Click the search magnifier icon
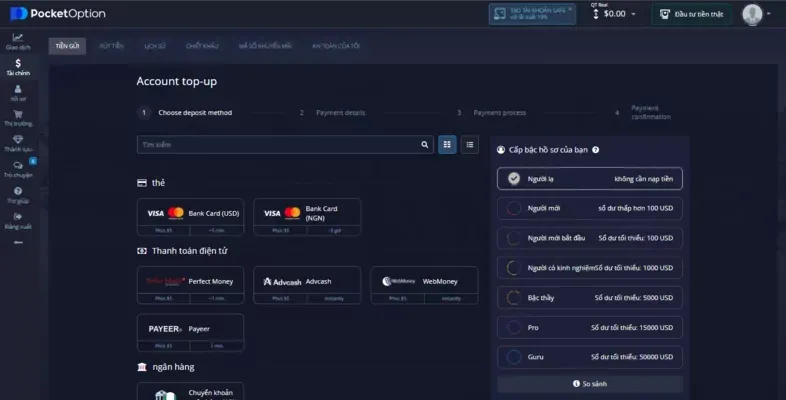Image resolution: width=786 pixels, height=400 pixels. click(425, 144)
